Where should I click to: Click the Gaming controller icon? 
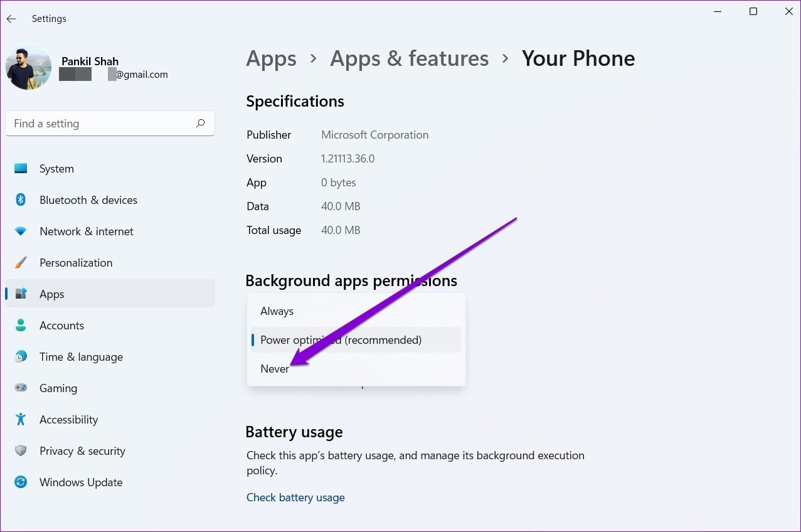coord(21,388)
